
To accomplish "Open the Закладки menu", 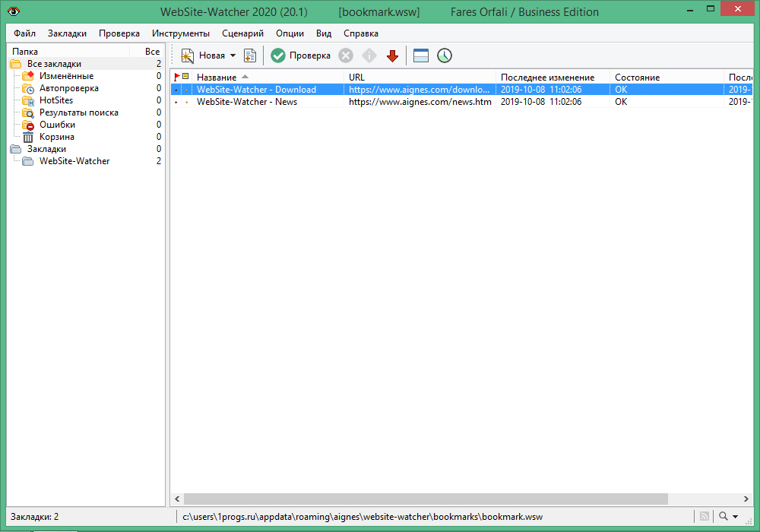I will point(67,33).
